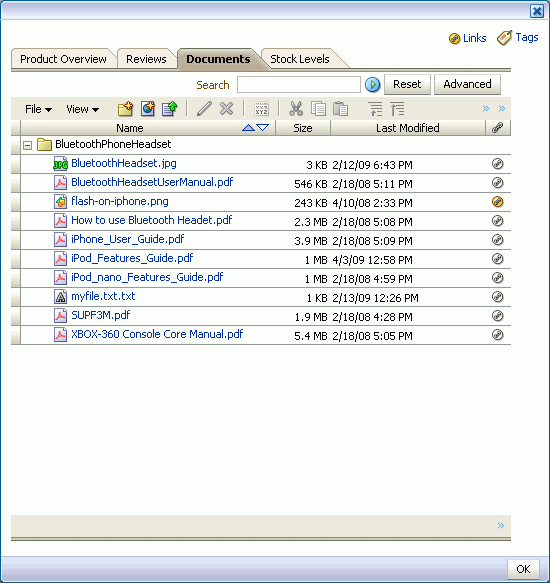The height and width of the screenshot is (583, 550).
Task: Click the paste clipboard icon
Action: [x=340, y=109]
